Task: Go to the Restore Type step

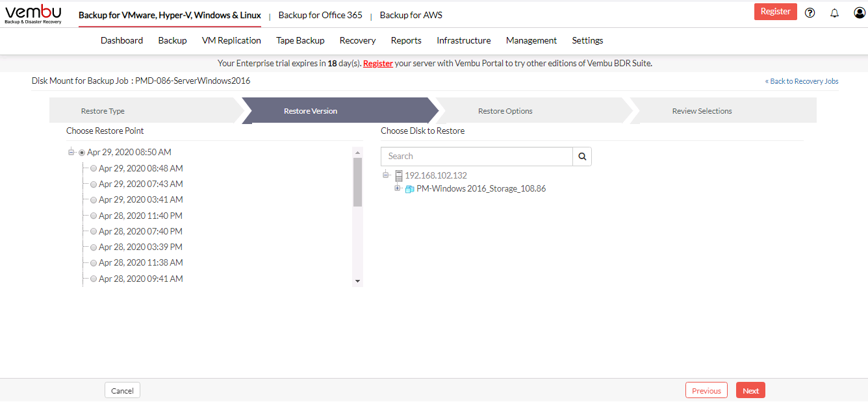Action: (x=146, y=110)
